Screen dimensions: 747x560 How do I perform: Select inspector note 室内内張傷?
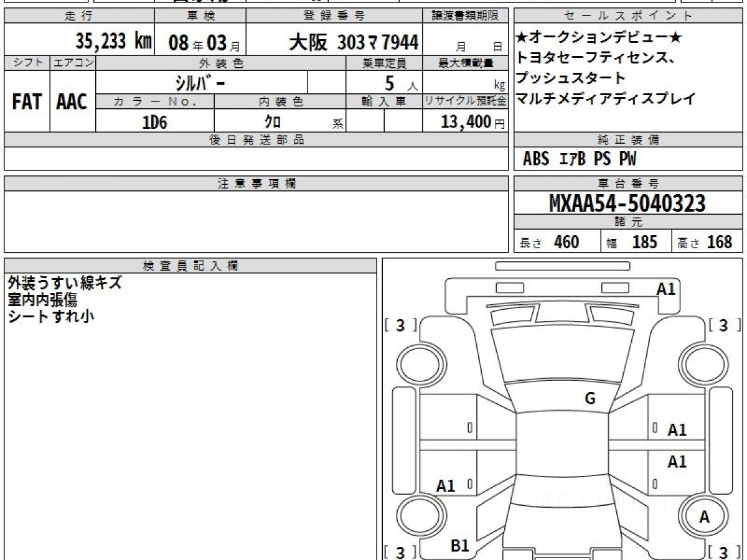pyautogui.click(x=42, y=299)
